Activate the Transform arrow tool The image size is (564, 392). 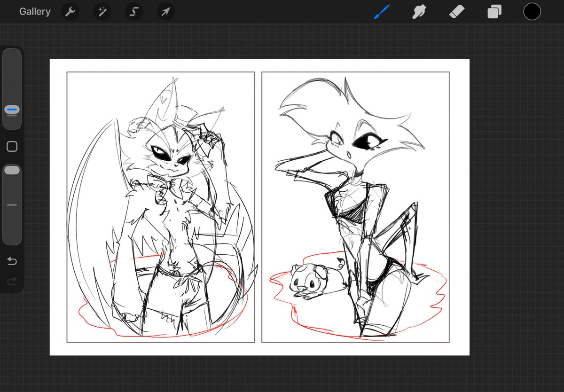tap(166, 12)
